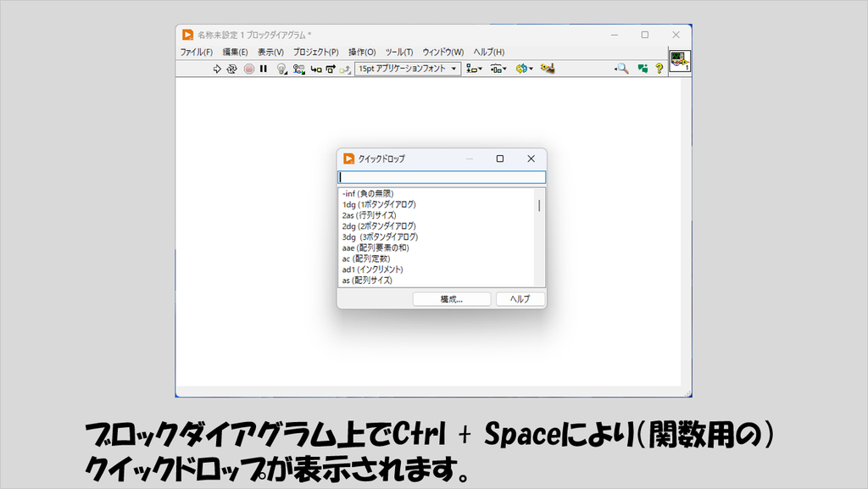Open the Distribute Objects dropdown
Viewport: 868px width, 489px height.
point(498,69)
